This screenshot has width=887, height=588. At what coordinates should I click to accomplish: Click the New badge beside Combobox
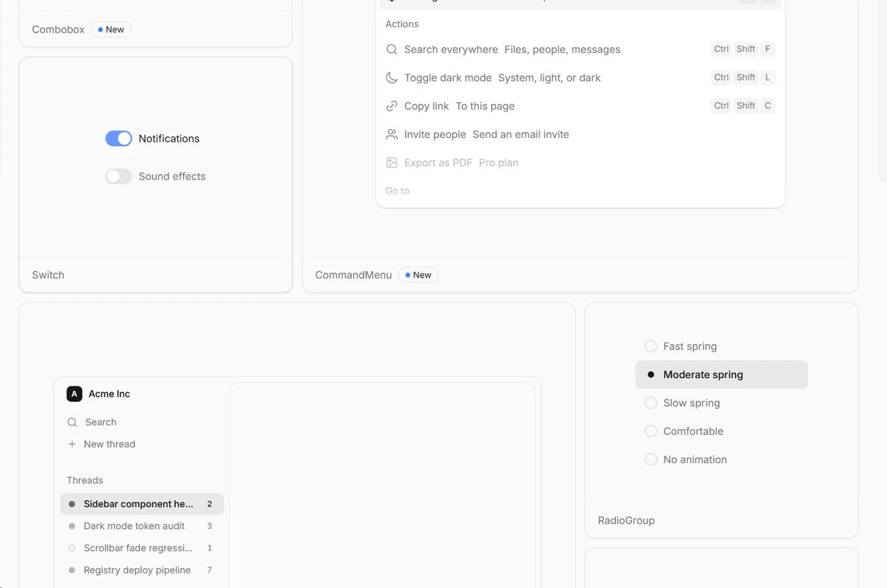[111, 30]
